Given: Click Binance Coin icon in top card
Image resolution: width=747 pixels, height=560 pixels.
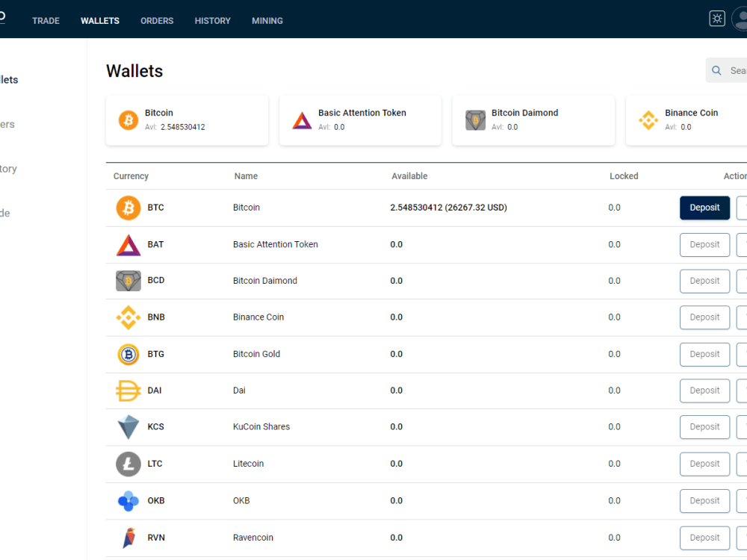Looking at the screenshot, I should tap(648, 120).
